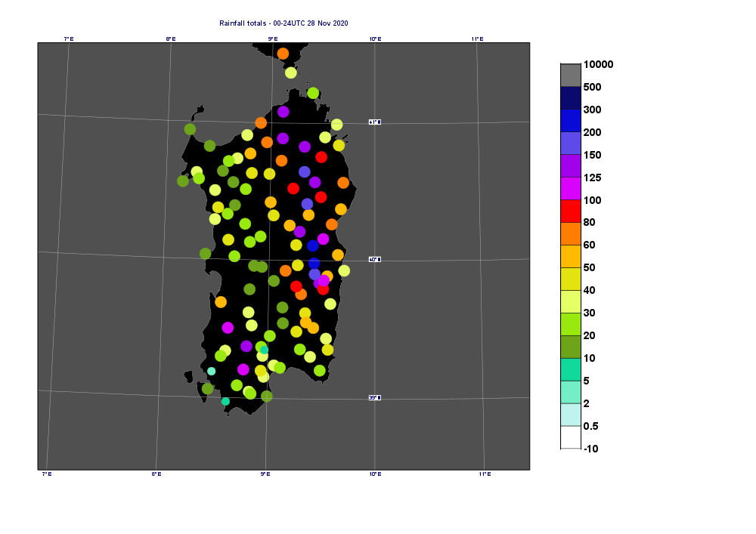The height and width of the screenshot is (534, 756).
Task: Click the '0.5' legend label
Action: (590, 426)
